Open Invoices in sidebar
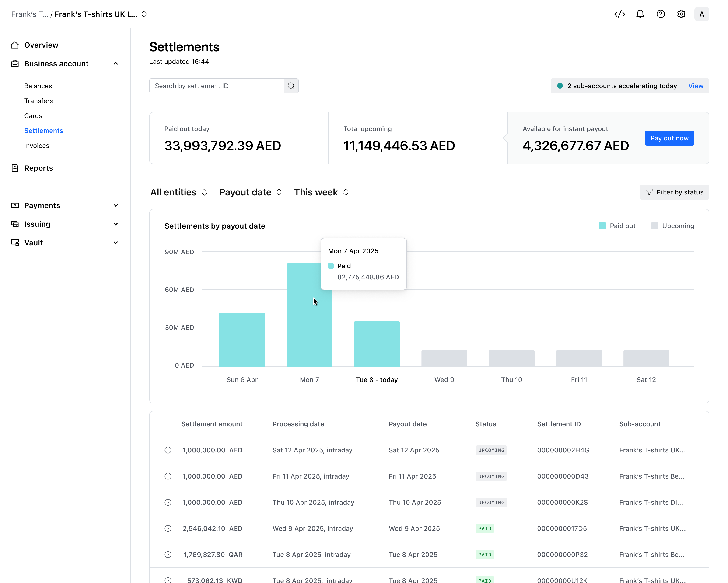 click(x=37, y=146)
